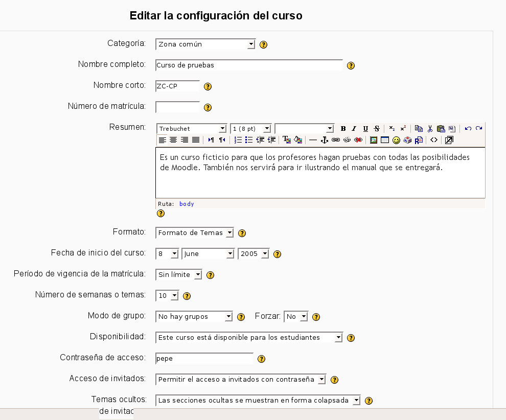Click the help icon next to Nombre corto

tap(208, 86)
